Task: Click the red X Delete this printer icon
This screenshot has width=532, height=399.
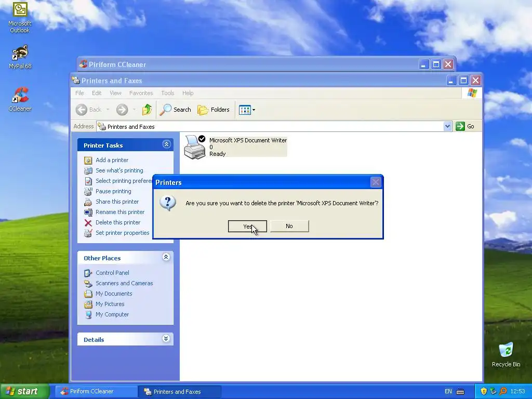Action: point(88,222)
